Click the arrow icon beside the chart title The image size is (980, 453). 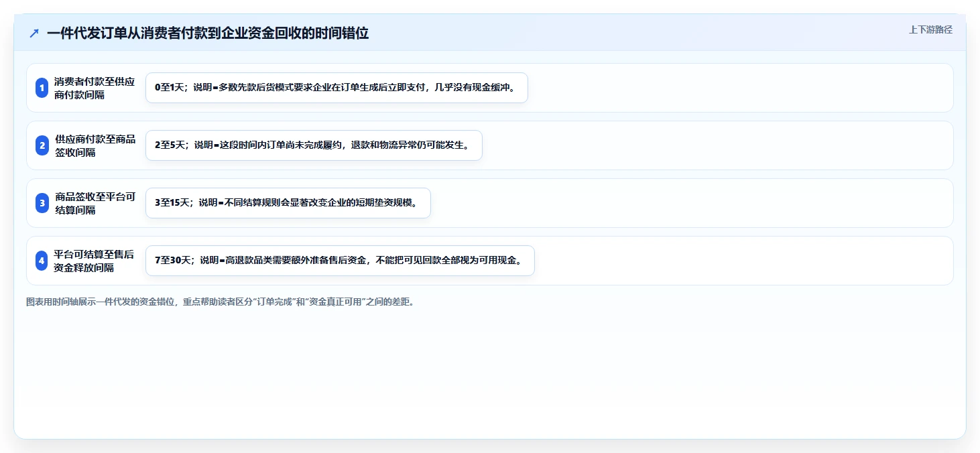34,33
